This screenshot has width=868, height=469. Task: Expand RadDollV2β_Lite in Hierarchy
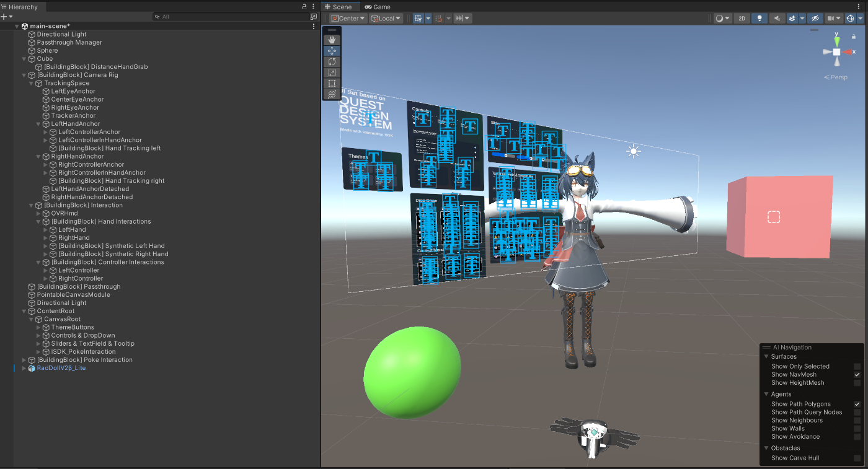pos(24,368)
